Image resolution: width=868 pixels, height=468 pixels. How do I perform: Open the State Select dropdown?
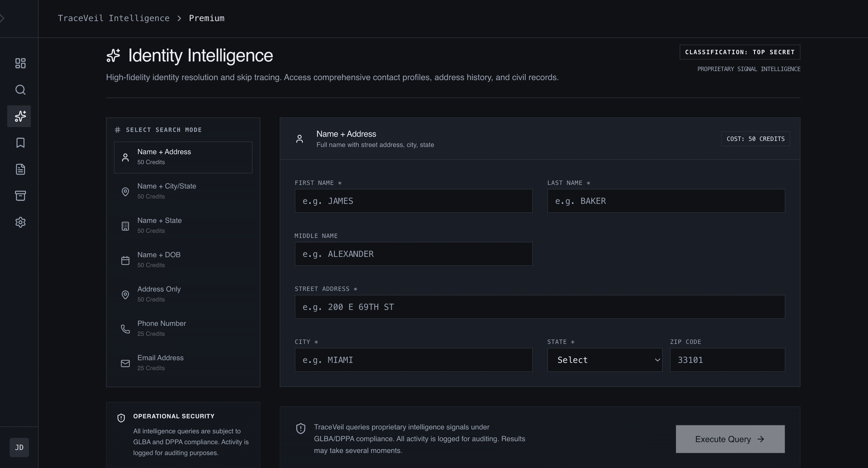(605, 360)
